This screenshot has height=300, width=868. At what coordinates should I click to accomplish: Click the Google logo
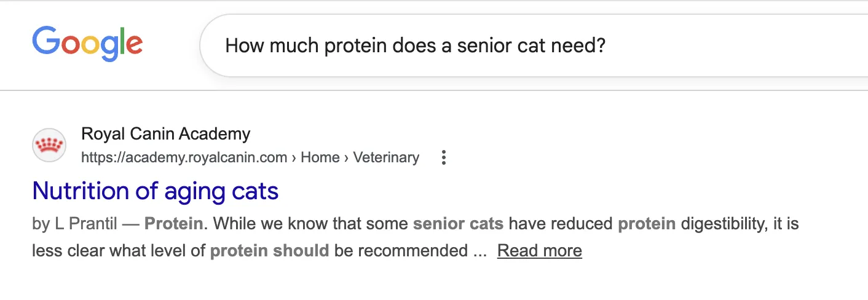pyautogui.click(x=87, y=43)
